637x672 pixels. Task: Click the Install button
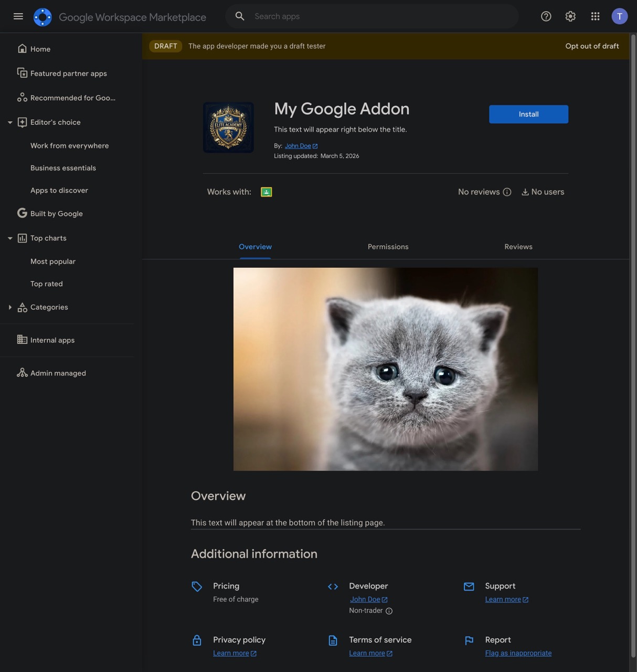point(528,114)
